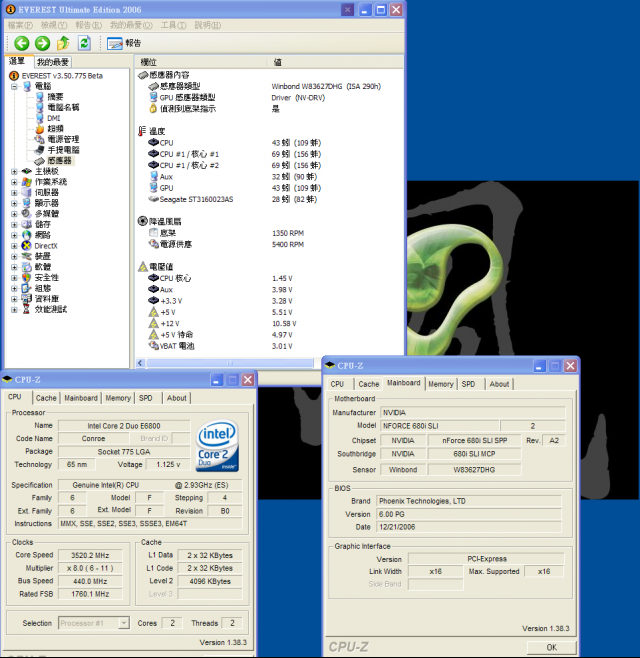Screen dimensions: 640x658
Task: Click the Seagate ST3160023AS temperature row
Action: point(233,199)
